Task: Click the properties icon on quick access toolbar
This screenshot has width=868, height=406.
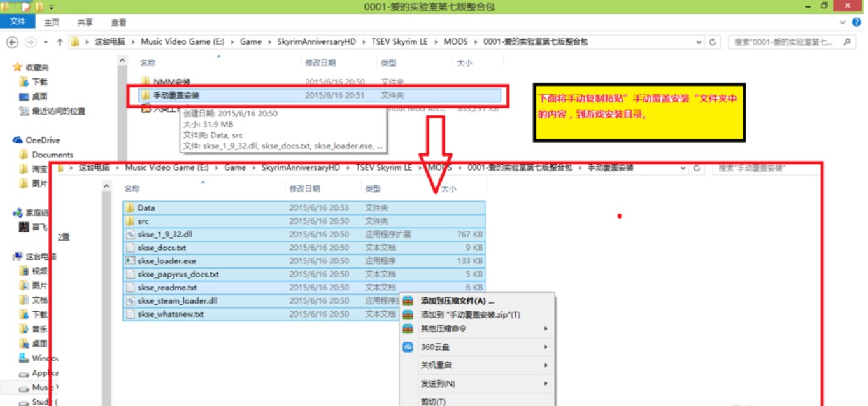Action: click(27, 6)
